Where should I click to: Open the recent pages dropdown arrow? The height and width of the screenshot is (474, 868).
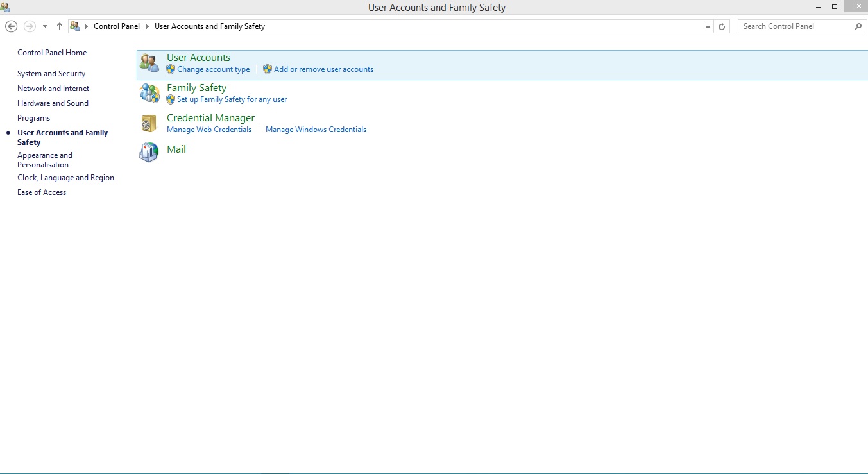click(45, 26)
